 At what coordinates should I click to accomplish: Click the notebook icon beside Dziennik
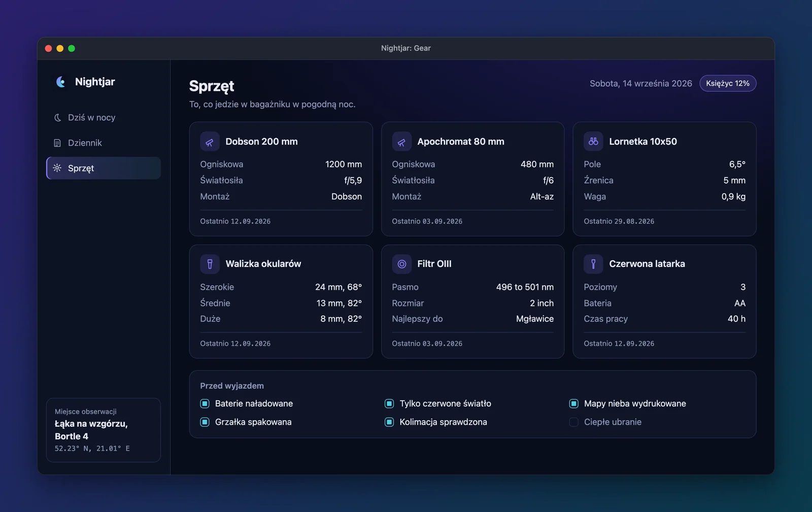pos(57,143)
